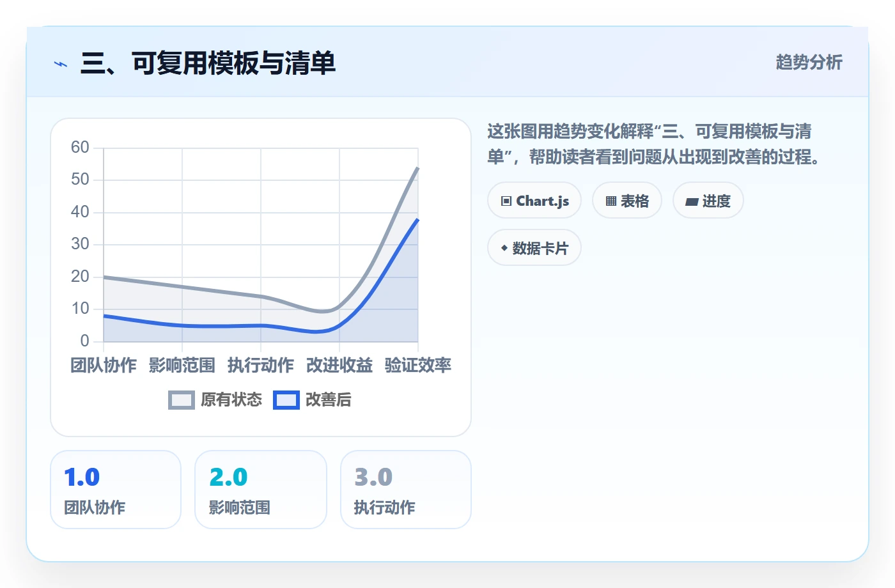Screen dimensions: 895x588
Task: Click the 影响范围 x-axis label
Action: pos(182,366)
